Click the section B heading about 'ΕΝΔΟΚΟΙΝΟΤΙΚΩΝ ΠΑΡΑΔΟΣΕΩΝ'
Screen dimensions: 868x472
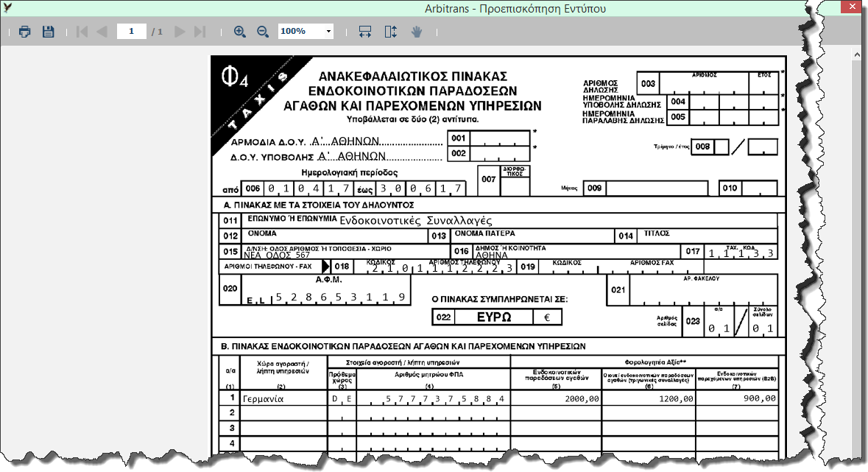403,346
